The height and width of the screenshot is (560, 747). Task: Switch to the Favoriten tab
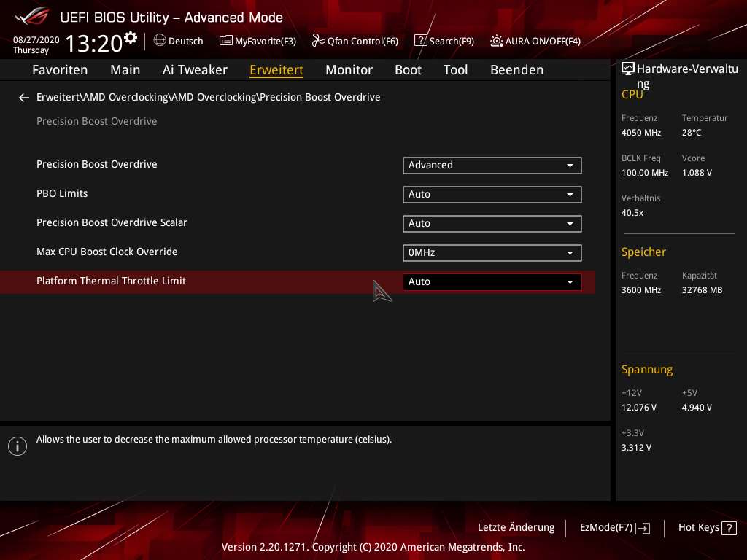60,70
